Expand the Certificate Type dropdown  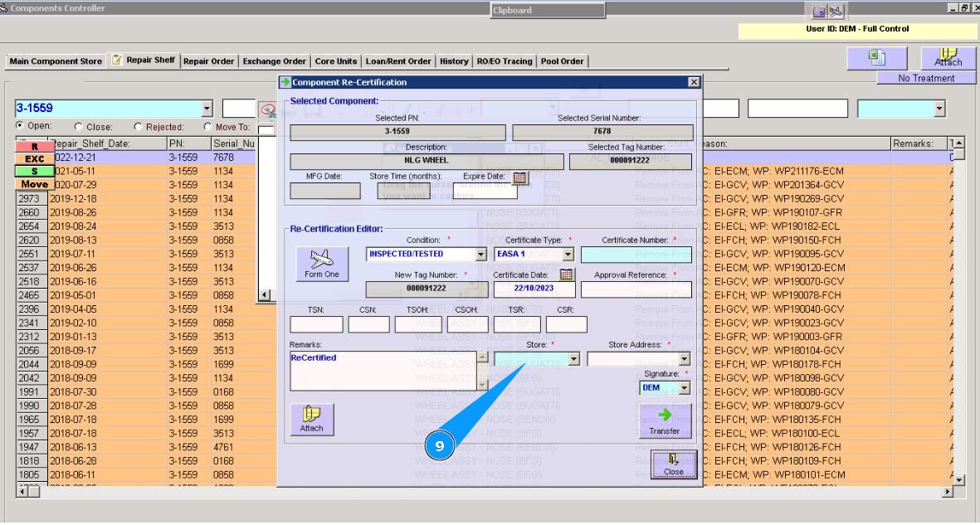point(568,255)
